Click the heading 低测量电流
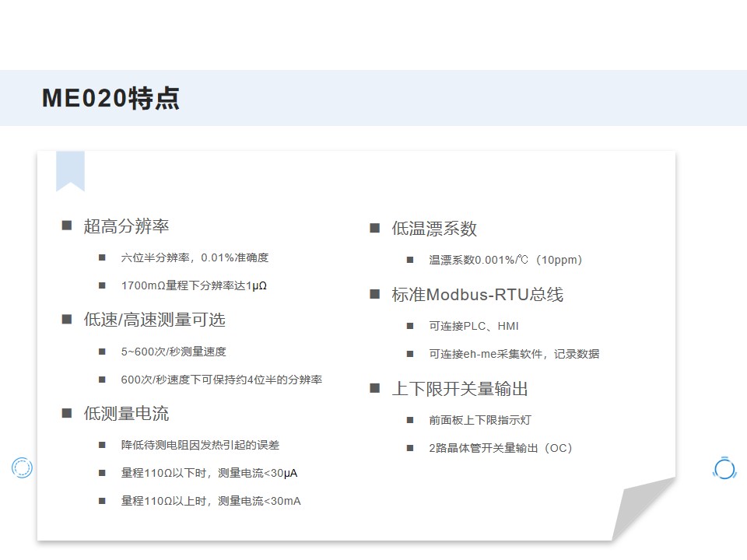 [126, 413]
